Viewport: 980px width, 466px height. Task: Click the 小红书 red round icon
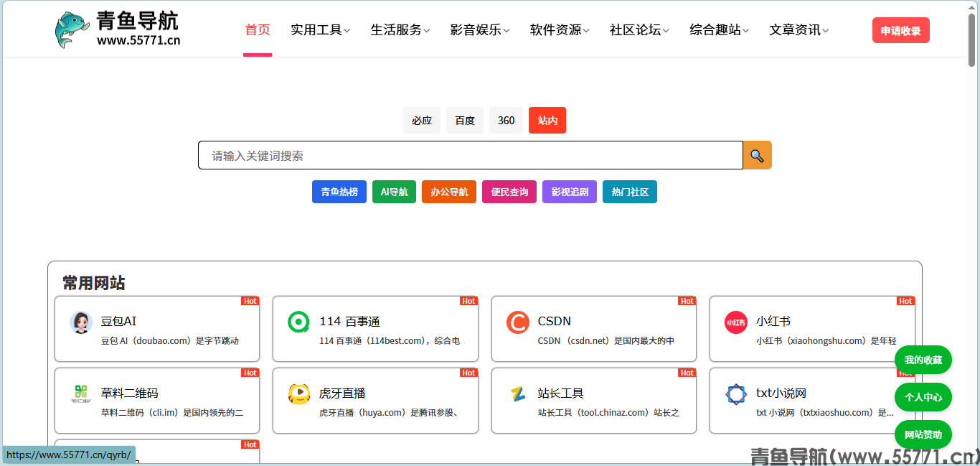click(x=735, y=322)
